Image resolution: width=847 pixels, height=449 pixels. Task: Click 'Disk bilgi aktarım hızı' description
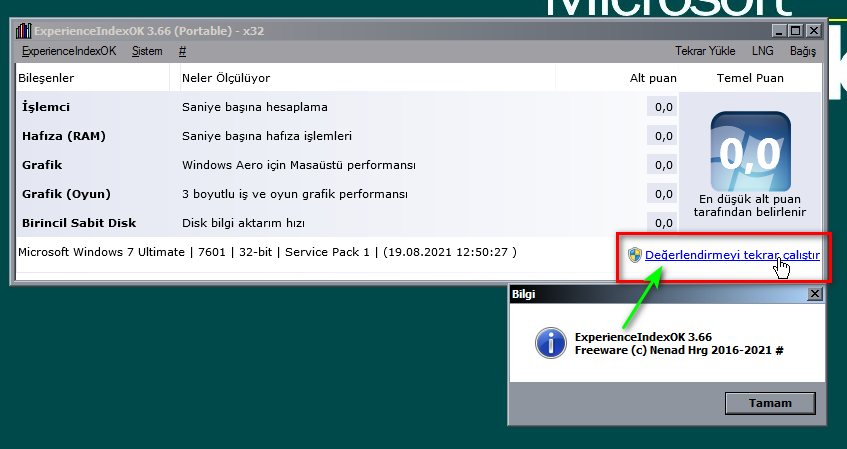click(243, 223)
